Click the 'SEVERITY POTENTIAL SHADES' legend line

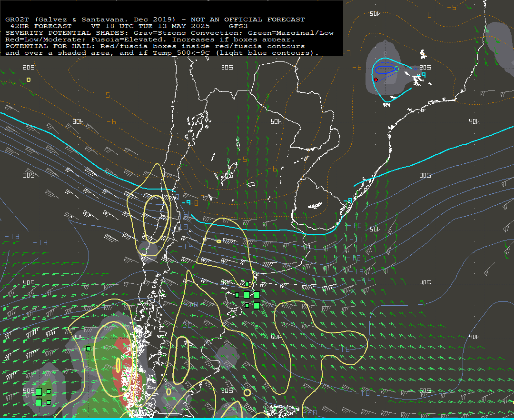pos(169,33)
